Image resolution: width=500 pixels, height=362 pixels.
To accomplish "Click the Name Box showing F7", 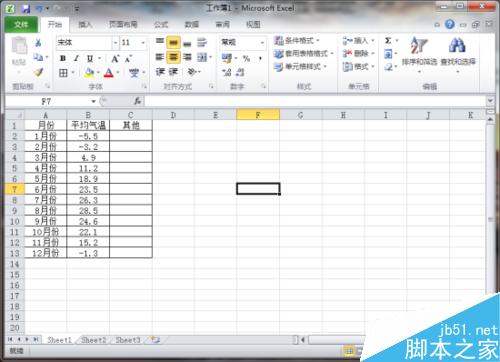I will click(47, 101).
